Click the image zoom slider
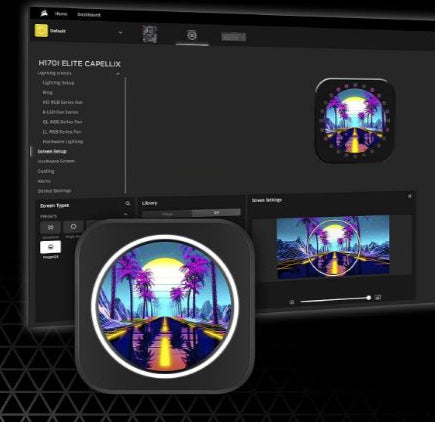The image size is (435, 422). 334,299
